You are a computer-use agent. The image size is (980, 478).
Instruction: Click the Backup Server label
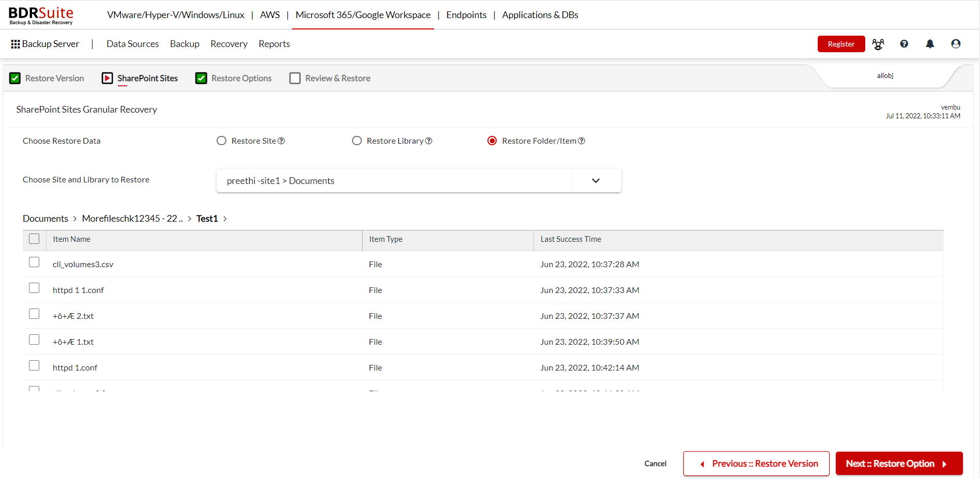tap(51, 44)
